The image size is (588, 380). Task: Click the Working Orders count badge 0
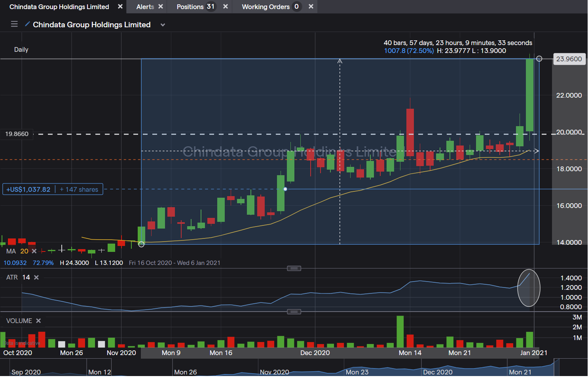pos(296,6)
